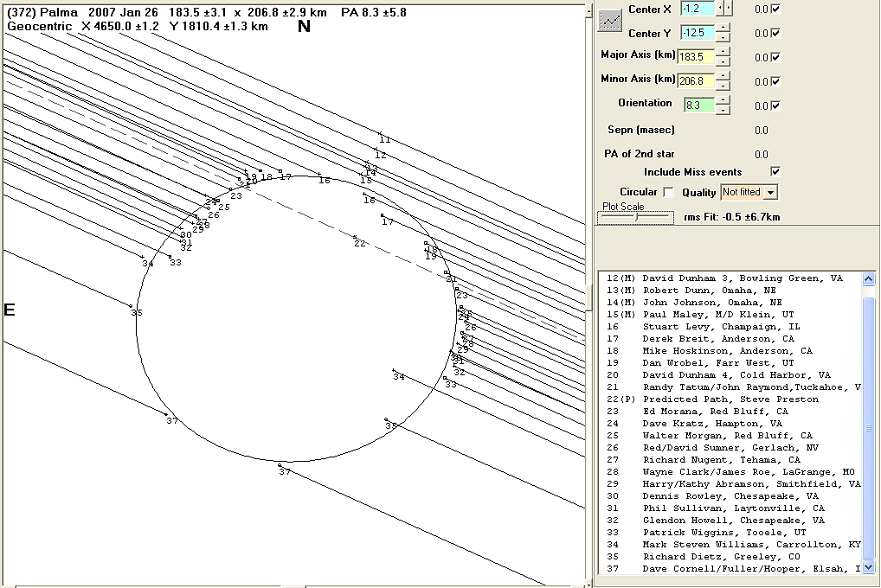Select row 37 Dave Cornell/Fuller/Hooper, Elsah
Viewport: 881px width, 588px height.
pos(730,568)
